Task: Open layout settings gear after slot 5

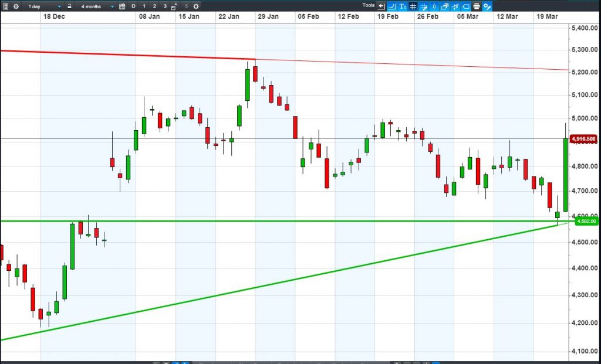Action: tap(196, 6)
